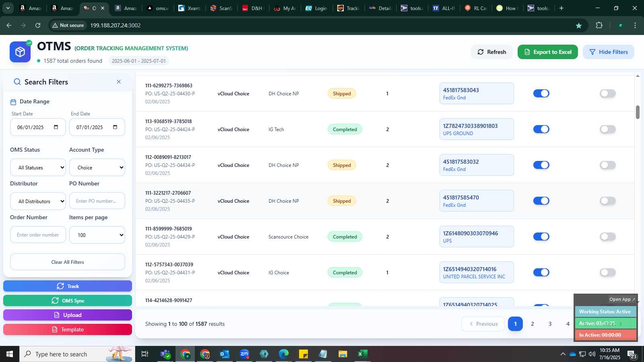This screenshot has width=644, height=362.
Task: Click the Refresh button
Action: [492, 52]
